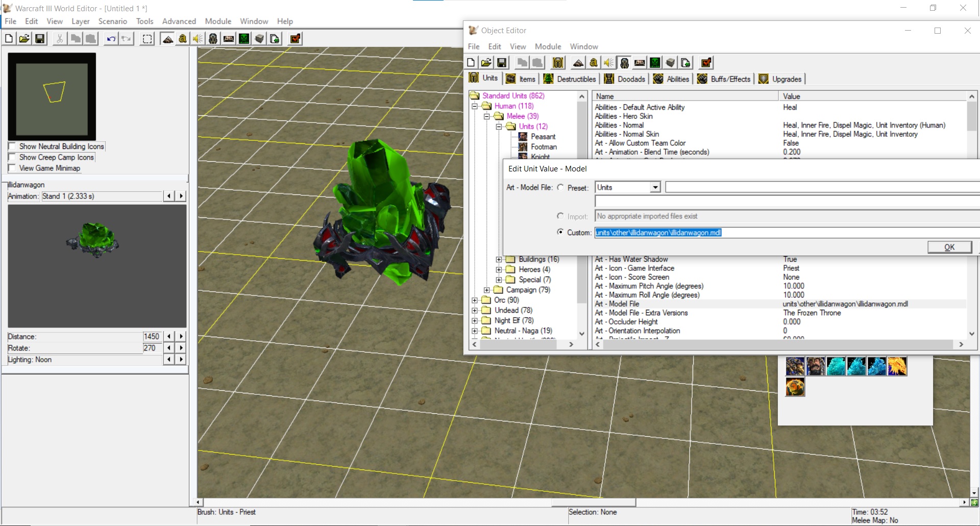
Task: Click Test Map icon in Object Editor toolbar
Action: (706, 63)
